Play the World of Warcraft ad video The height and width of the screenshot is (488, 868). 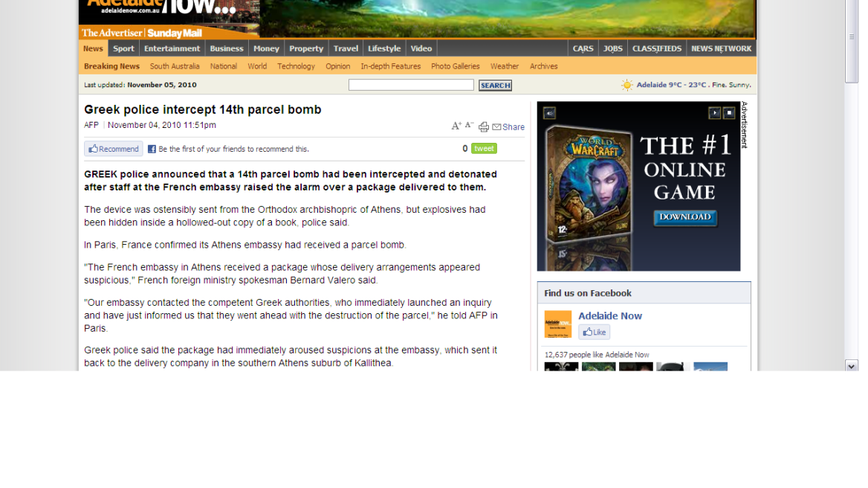[x=714, y=113]
